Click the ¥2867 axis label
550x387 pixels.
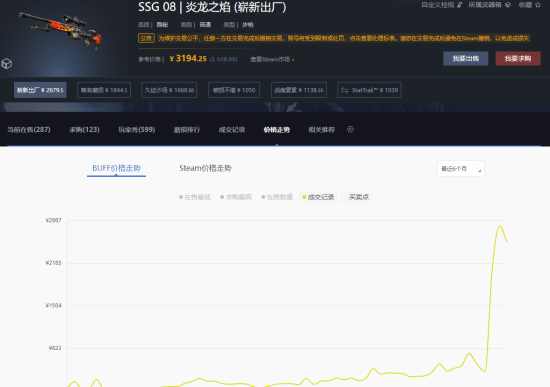53,220
